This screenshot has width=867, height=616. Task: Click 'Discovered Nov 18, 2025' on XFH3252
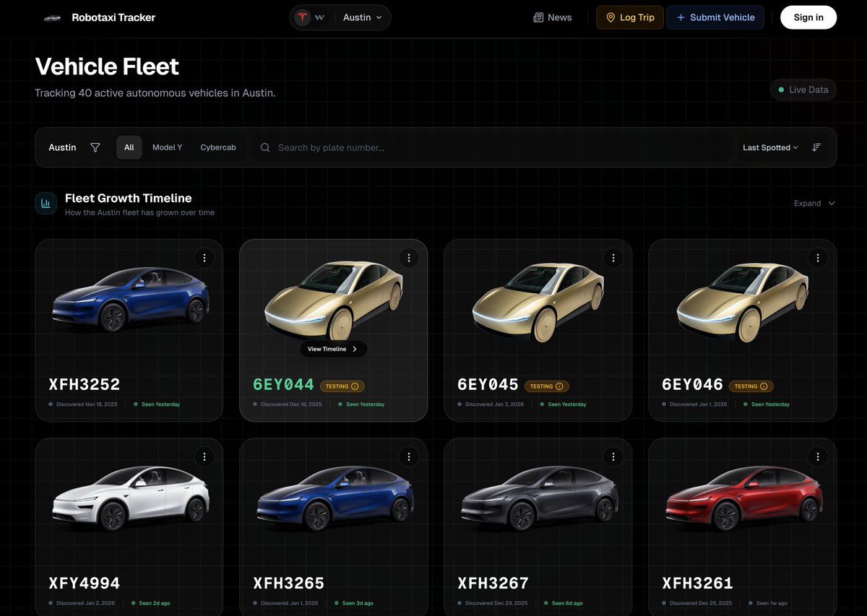87,404
